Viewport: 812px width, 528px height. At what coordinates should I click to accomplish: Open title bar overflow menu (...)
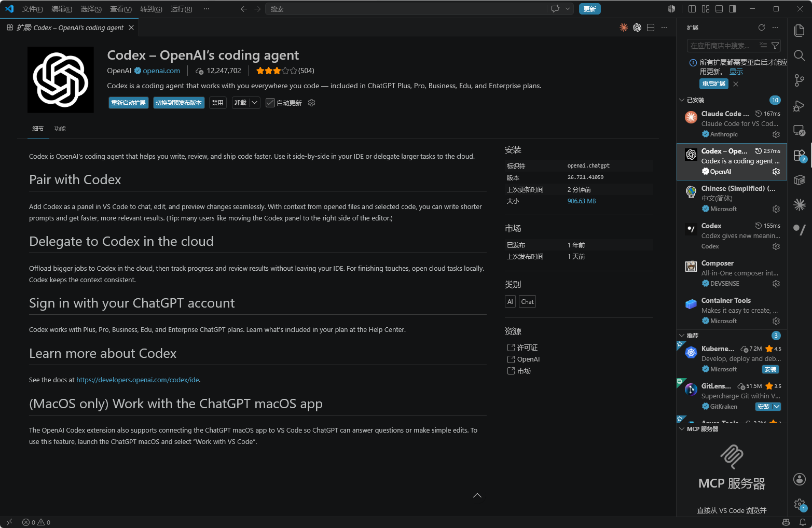point(207,9)
